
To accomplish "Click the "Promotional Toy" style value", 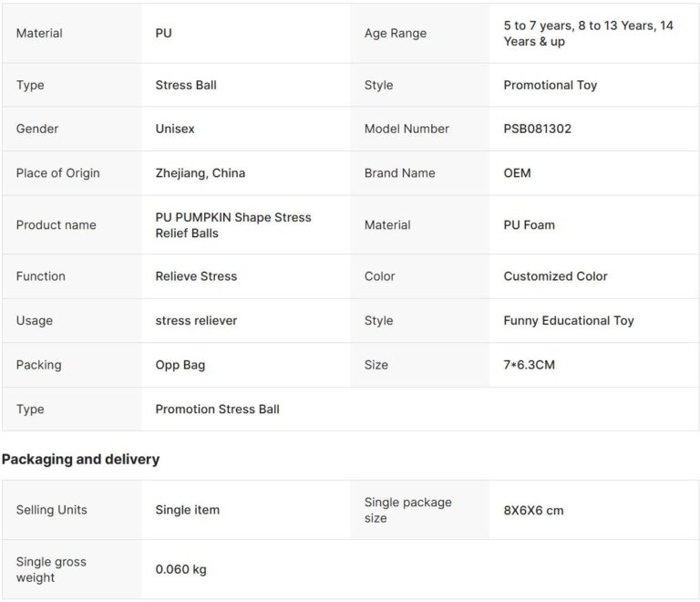I will coord(550,85).
